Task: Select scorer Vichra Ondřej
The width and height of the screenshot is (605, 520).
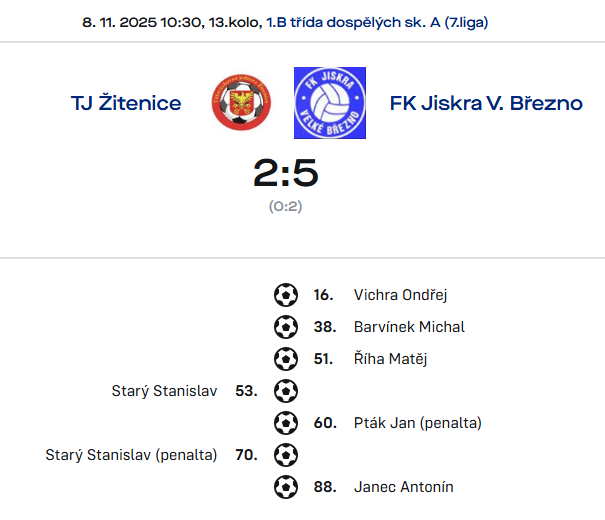Action: point(400,295)
